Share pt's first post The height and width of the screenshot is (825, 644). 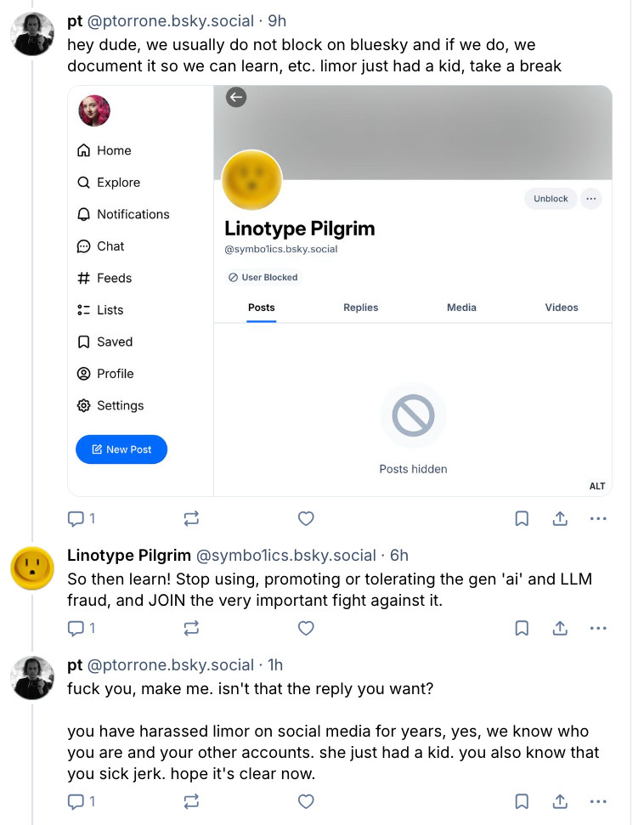[x=560, y=518]
